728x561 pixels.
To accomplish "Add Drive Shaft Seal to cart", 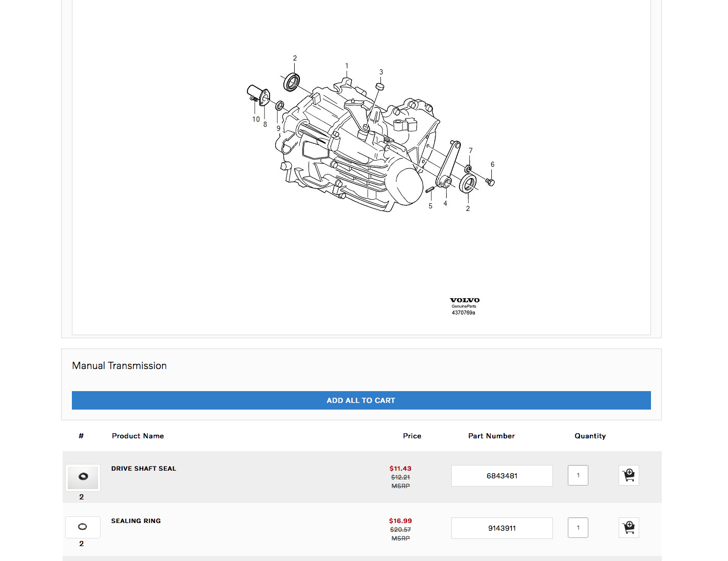I will (x=628, y=475).
